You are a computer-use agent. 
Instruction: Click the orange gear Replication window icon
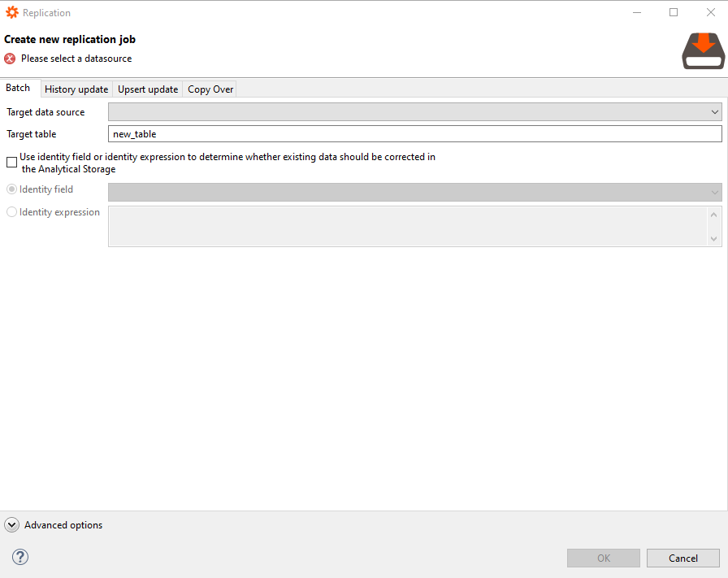[12, 13]
